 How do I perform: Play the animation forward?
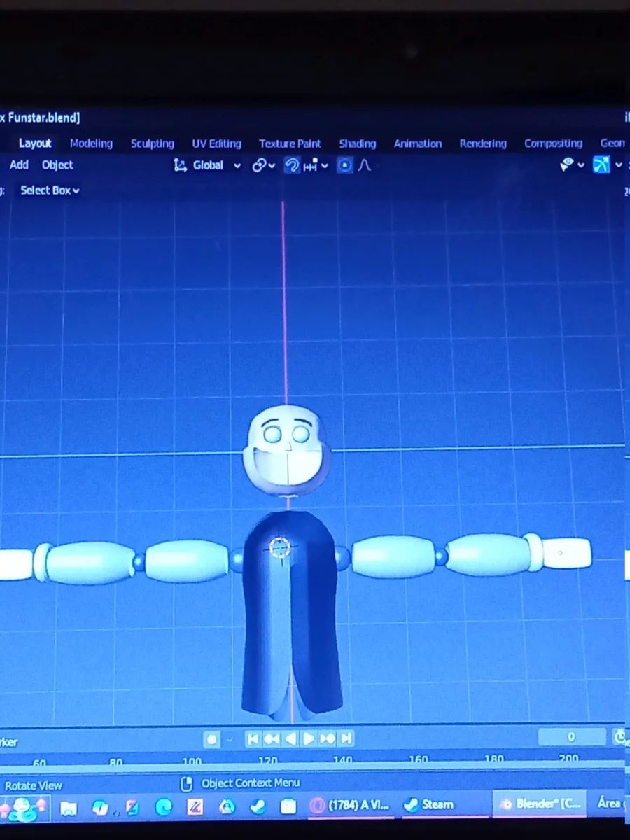309,738
